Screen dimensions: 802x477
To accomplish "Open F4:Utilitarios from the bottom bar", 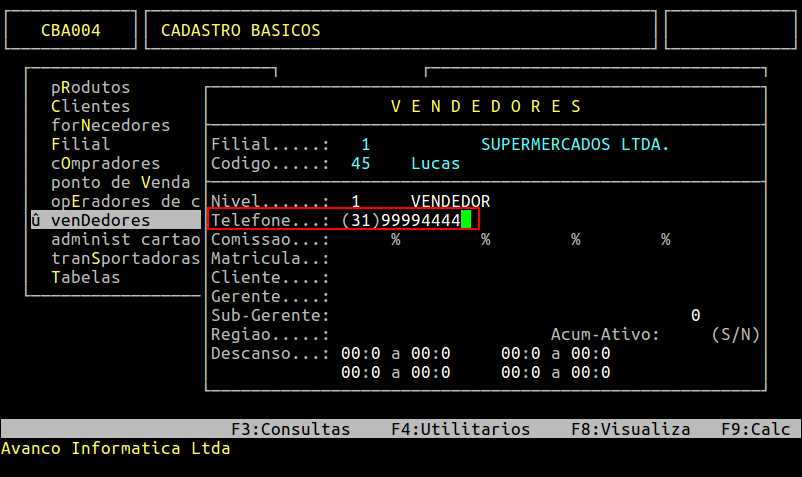I will coord(461,429).
